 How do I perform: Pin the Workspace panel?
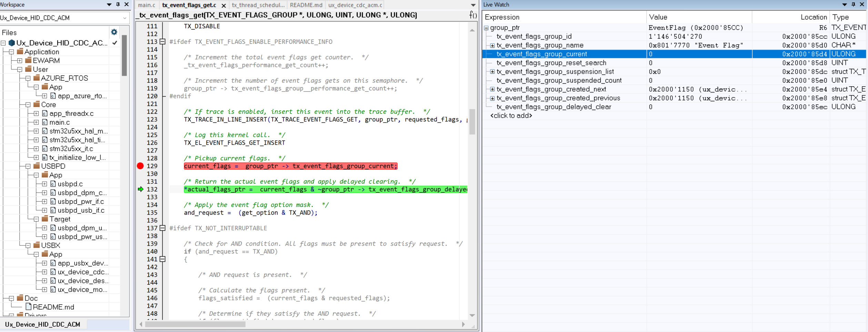click(x=117, y=4)
